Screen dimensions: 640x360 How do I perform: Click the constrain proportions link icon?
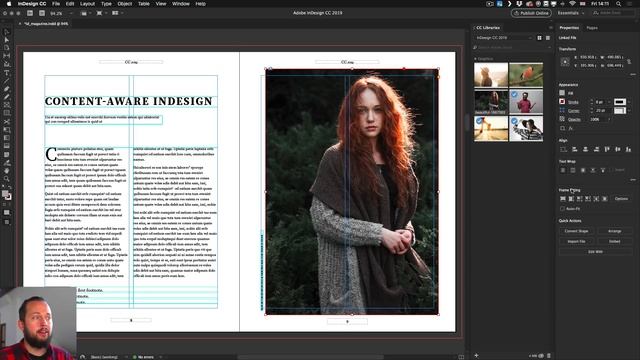point(629,61)
